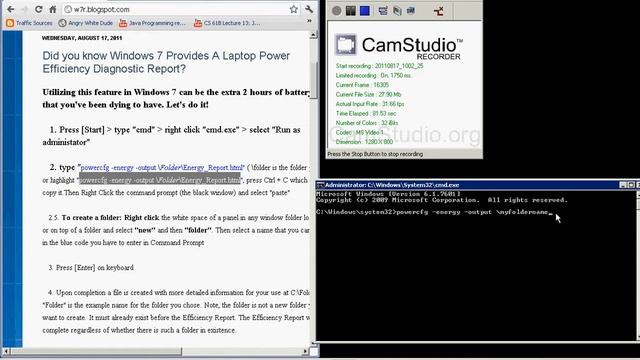The height and width of the screenshot is (360, 640).
Task: Click 'Start recording' info line
Action: click(x=379, y=66)
